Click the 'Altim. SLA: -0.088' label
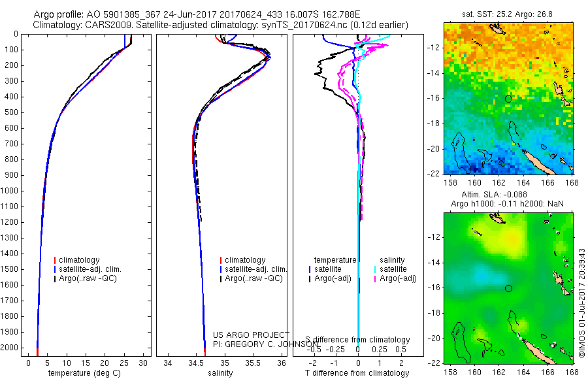 point(494,194)
